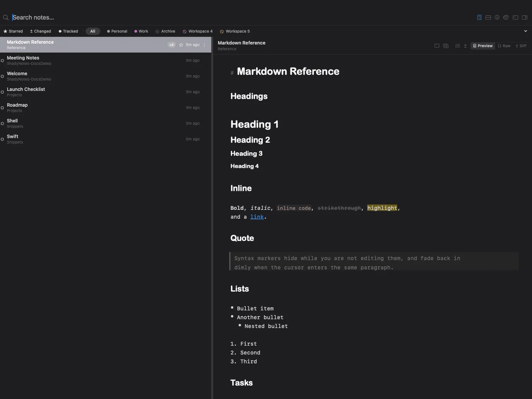Toggle the Changed filter
The height and width of the screenshot is (399, 532).
click(40, 31)
